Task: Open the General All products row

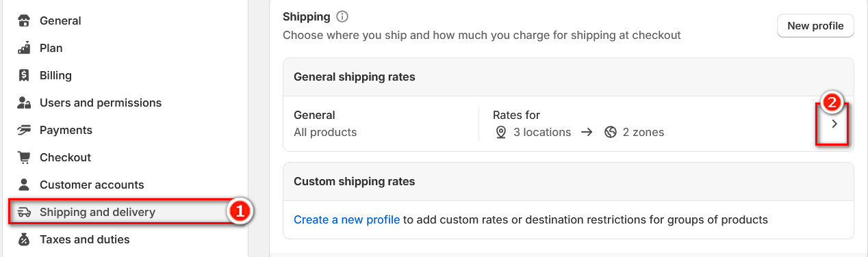Action: pos(568,124)
